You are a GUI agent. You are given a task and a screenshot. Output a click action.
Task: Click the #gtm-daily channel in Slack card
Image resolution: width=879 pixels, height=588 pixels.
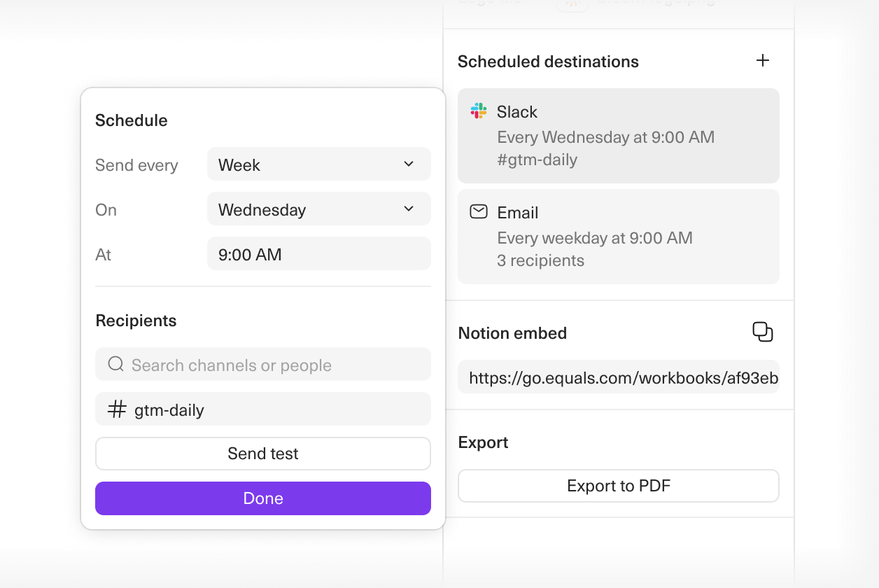pos(537,160)
